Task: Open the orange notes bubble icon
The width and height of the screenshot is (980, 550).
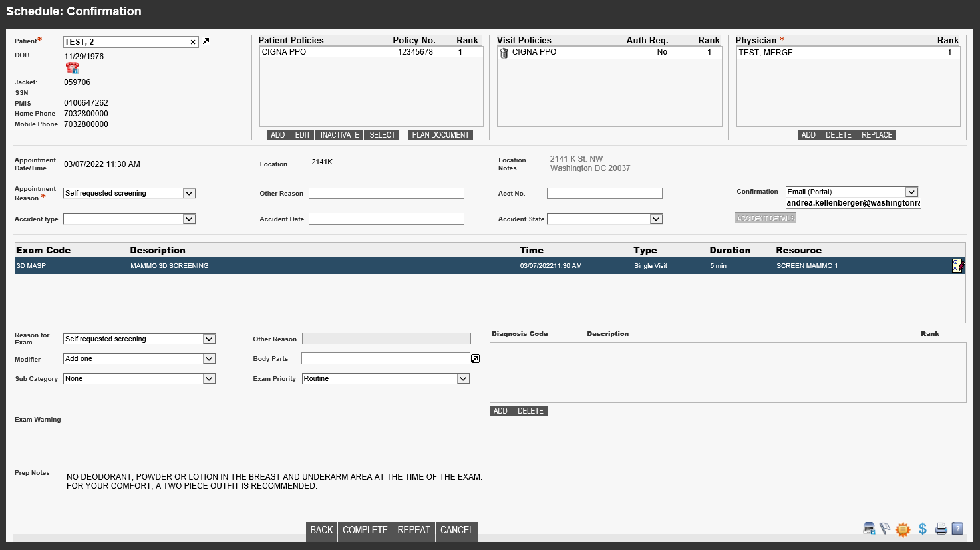Action: (903, 529)
